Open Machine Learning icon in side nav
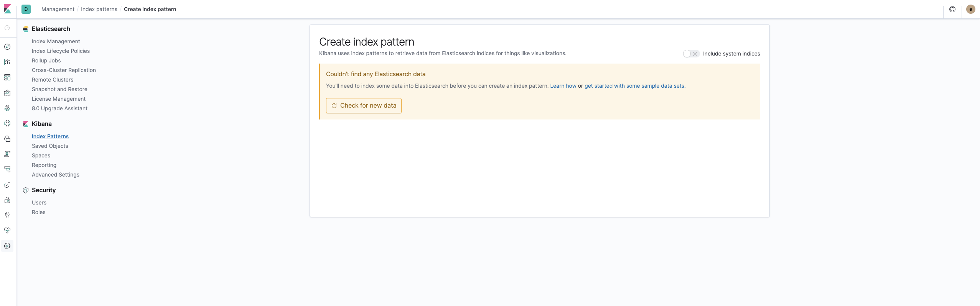The image size is (980, 306). pyautogui.click(x=7, y=123)
